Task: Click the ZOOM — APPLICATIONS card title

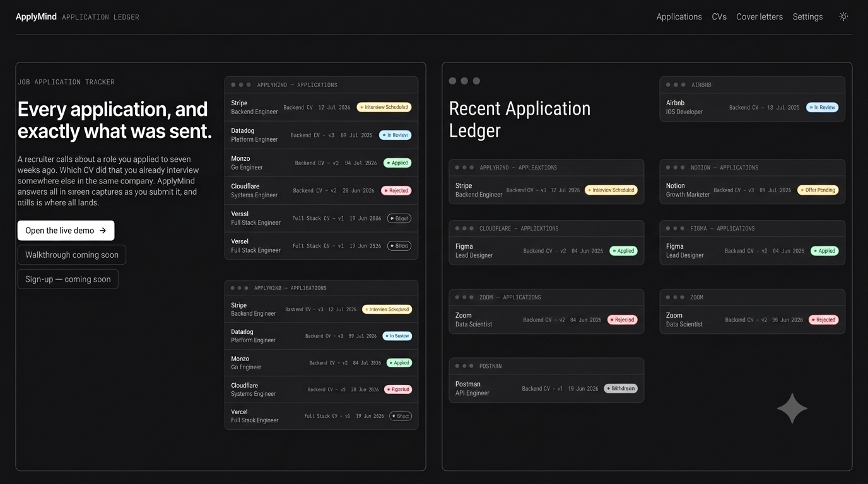Action: 510,297
